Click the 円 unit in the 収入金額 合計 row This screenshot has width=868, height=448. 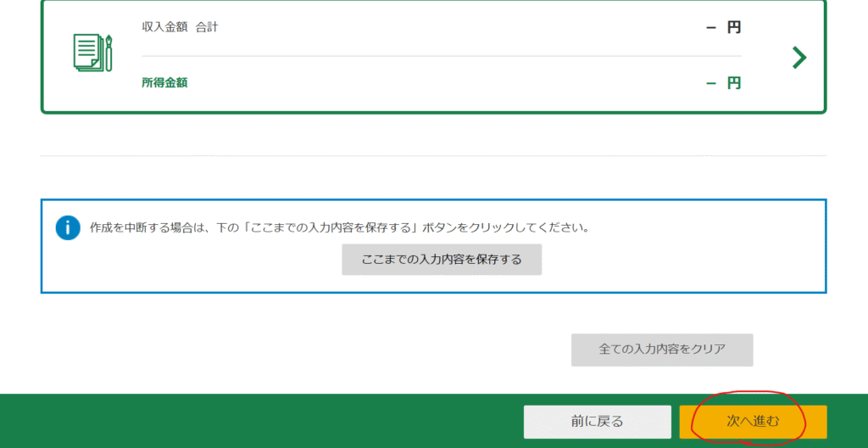(x=734, y=27)
